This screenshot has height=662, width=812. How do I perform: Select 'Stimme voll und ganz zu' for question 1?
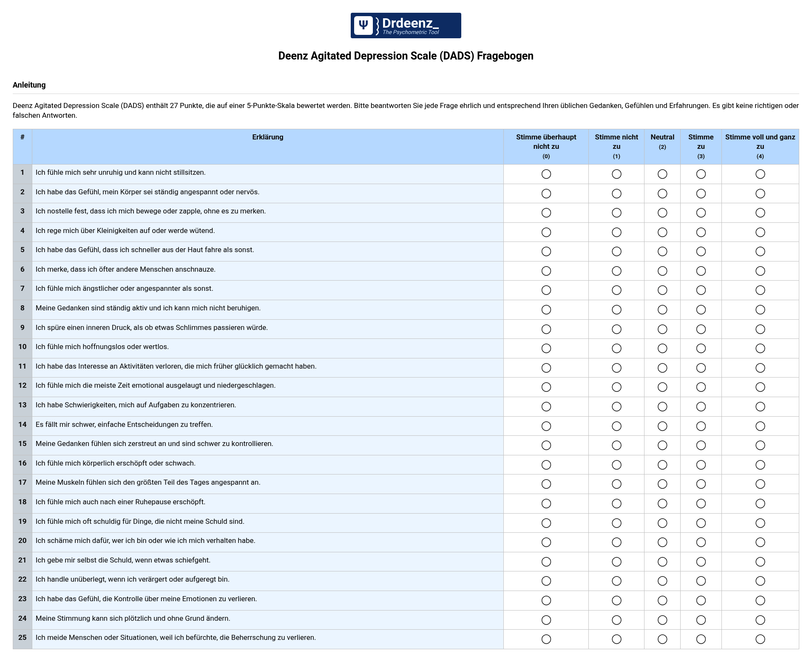tap(760, 174)
